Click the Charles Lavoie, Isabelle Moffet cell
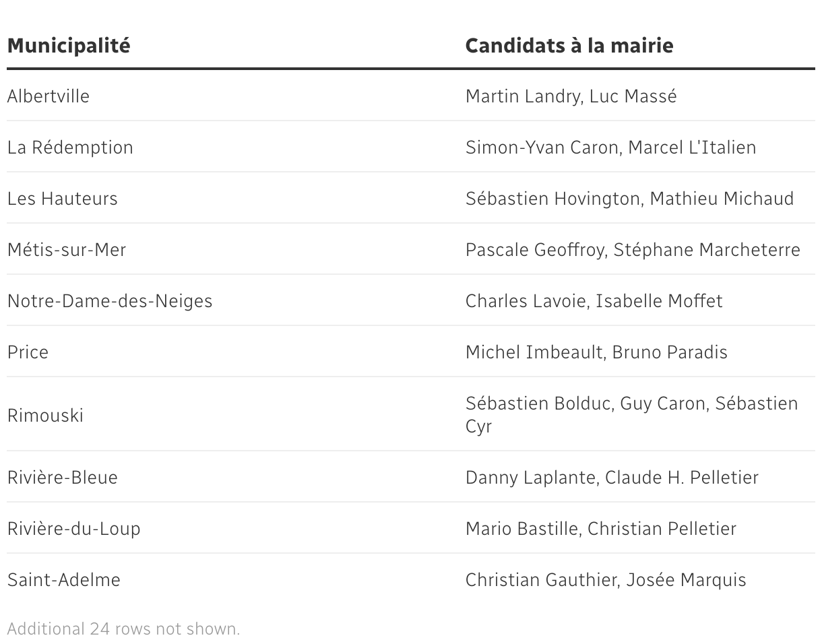822x644 pixels. [594, 301]
